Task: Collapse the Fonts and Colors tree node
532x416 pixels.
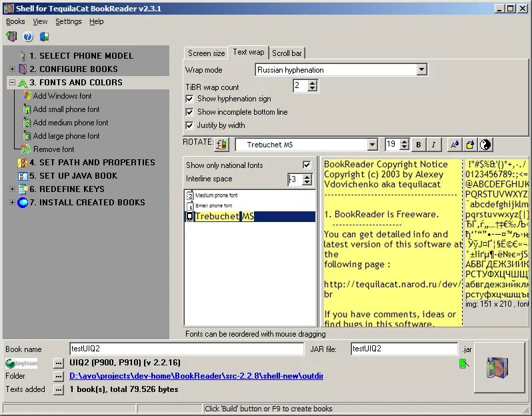Action: pos(12,82)
